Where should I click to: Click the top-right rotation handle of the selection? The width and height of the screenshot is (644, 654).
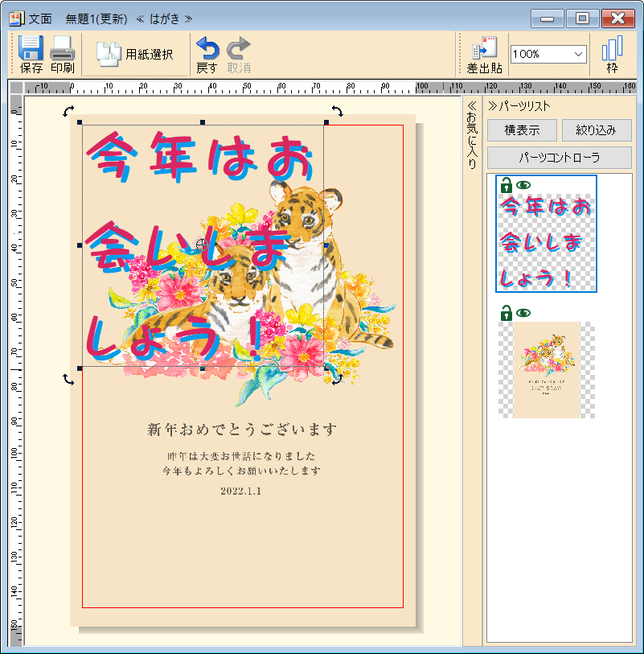point(337,111)
